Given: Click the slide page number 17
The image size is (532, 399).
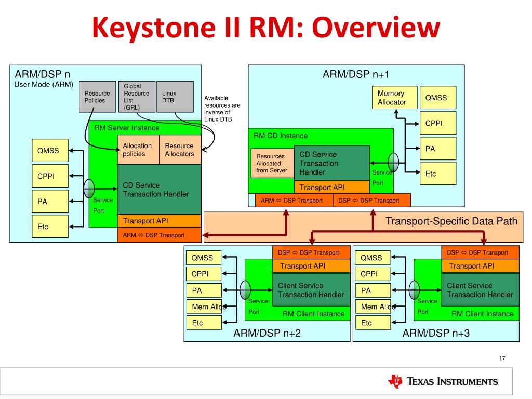Looking at the screenshot, I should (x=502, y=358).
